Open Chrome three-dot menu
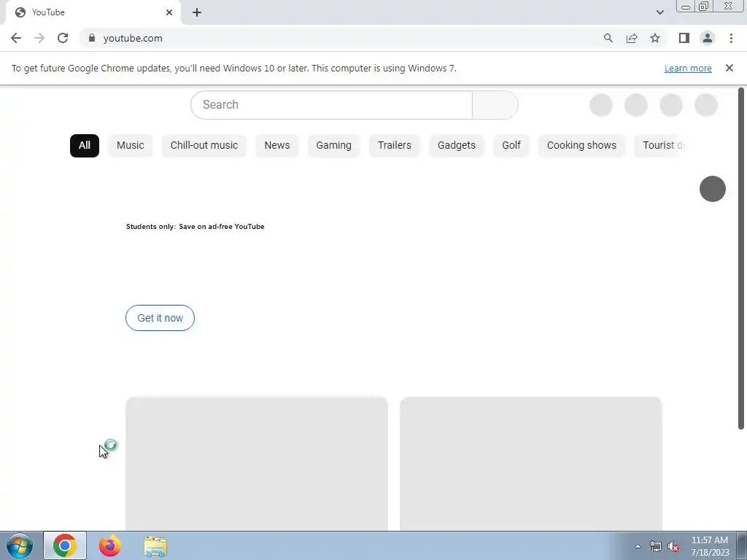Viewport: 747px width, 560px height. pos(731,38)
